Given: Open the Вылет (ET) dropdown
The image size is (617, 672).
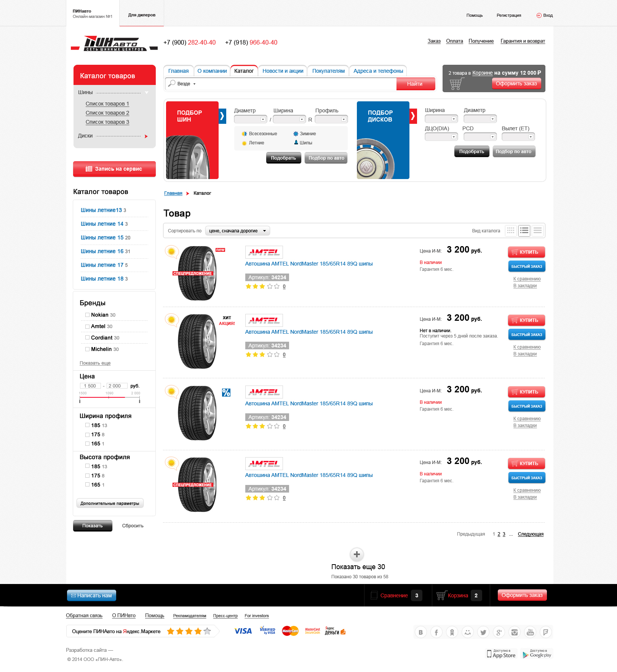Looking at the screenshot, I should 518,137.
